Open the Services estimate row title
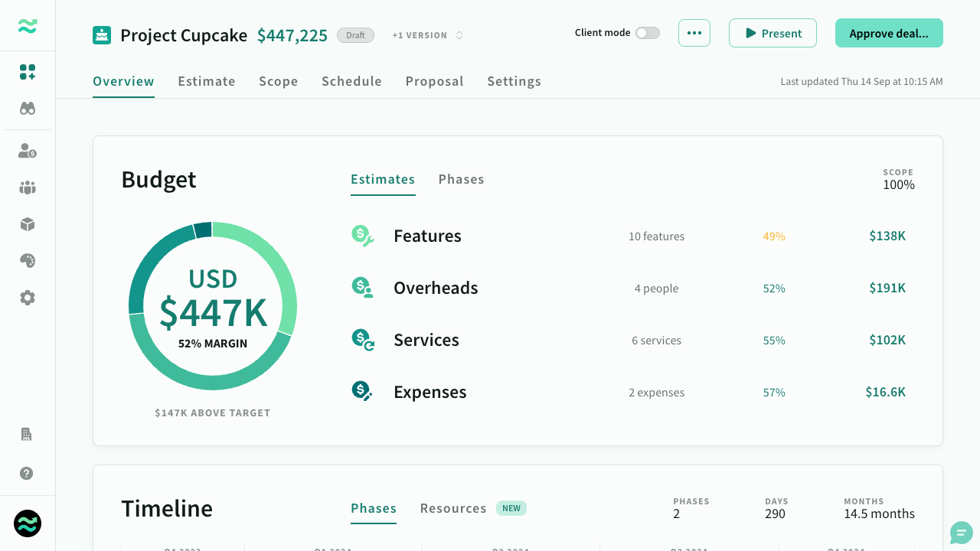 point(426,340)
